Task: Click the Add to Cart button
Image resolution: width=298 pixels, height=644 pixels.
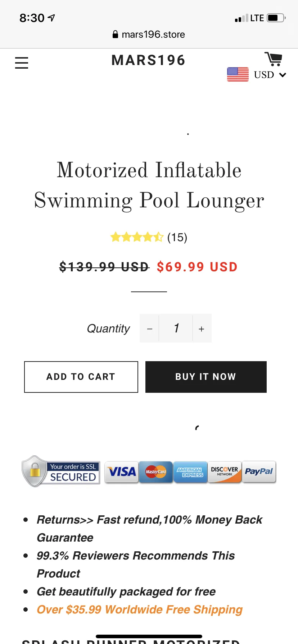Action: [81, 377]
